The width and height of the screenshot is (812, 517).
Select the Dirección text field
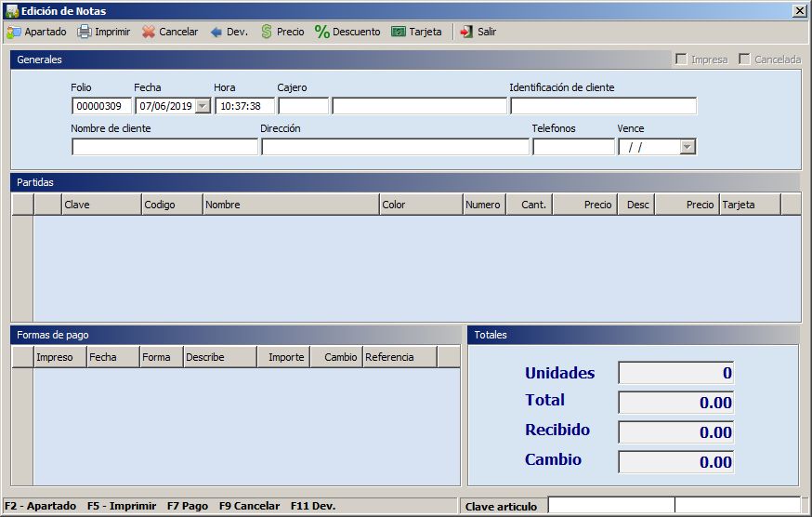pos(395,147)
